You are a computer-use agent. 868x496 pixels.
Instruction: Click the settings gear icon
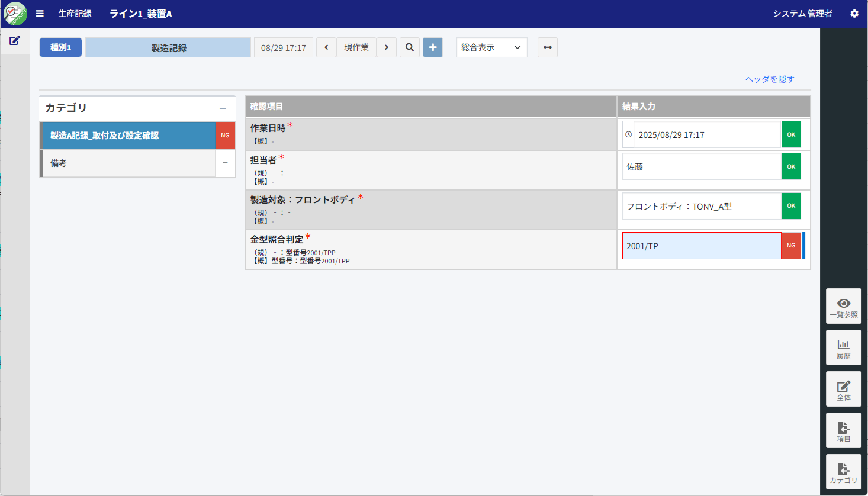click(854, 14)
